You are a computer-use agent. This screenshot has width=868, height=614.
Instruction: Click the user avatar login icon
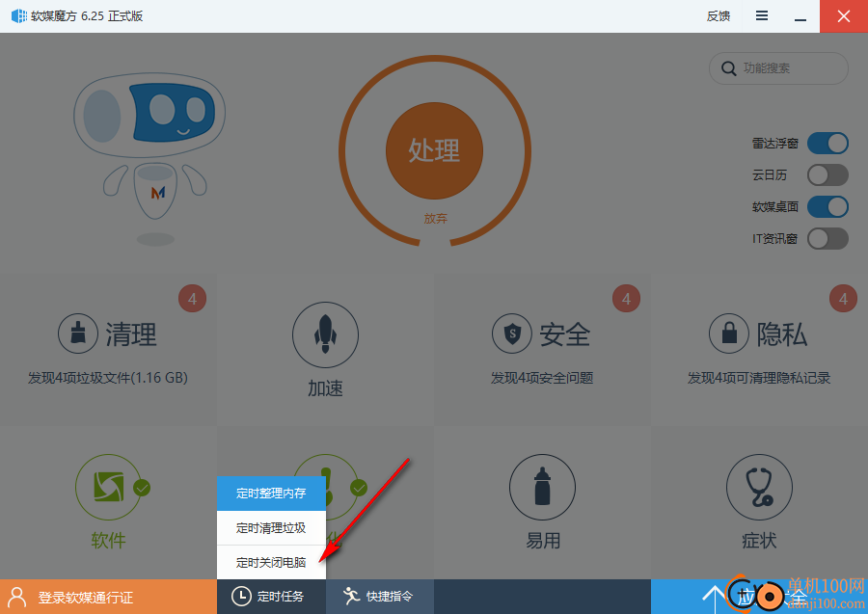pos(17,597)
